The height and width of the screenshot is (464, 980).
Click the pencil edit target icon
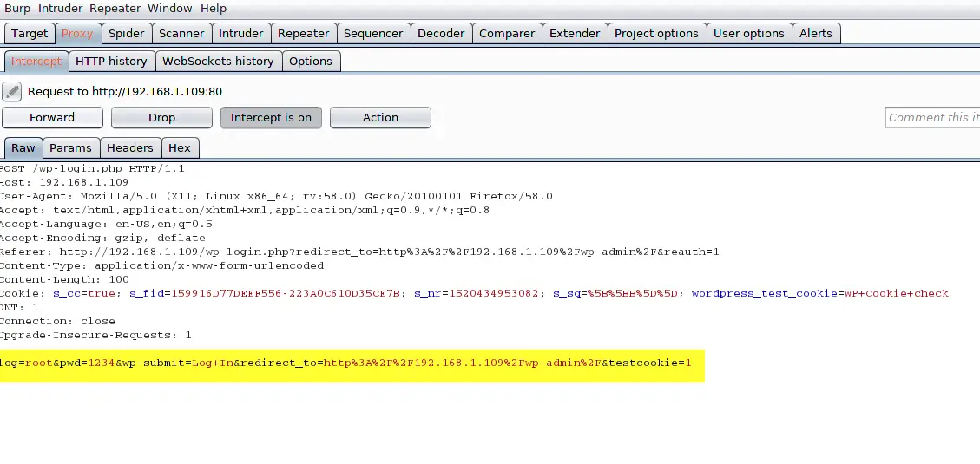[12, 92]
